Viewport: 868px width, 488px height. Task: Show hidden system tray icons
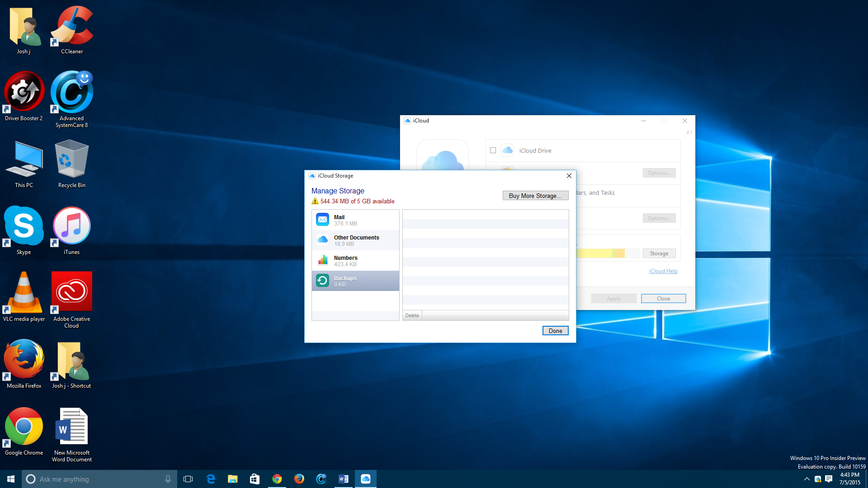807,479
